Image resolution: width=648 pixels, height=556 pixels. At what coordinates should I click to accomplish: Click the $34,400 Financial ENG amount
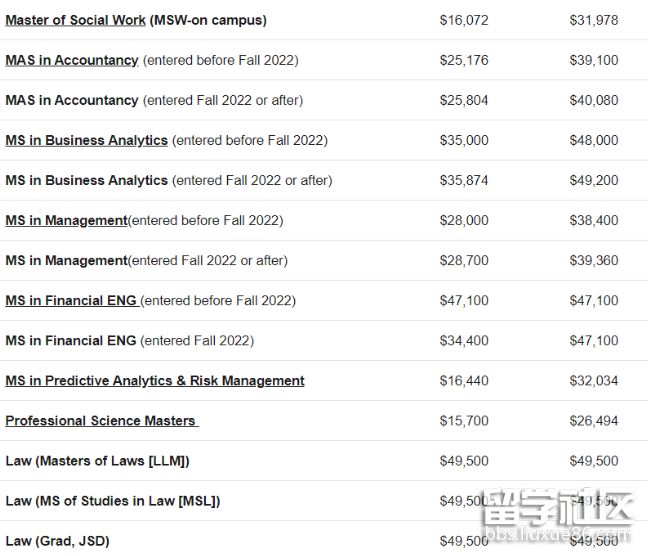click(464, 341)
